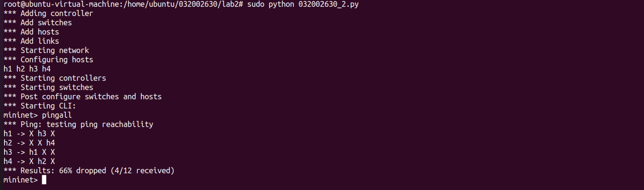Image resolution: width=644 pixels, height=190 pixels.
Task: Click the typed "pingall" command
Action: (57, 115)
